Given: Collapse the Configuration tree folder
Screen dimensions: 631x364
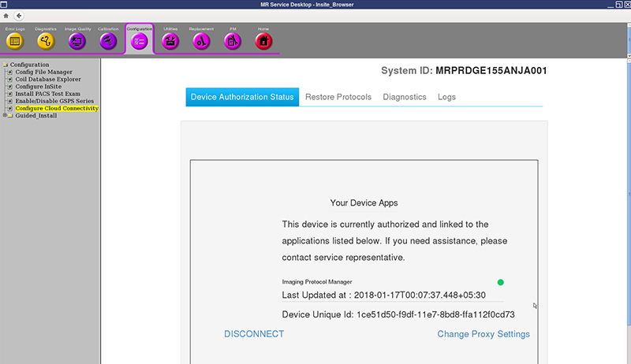Looking at the screenshot, I should (5, 65).
